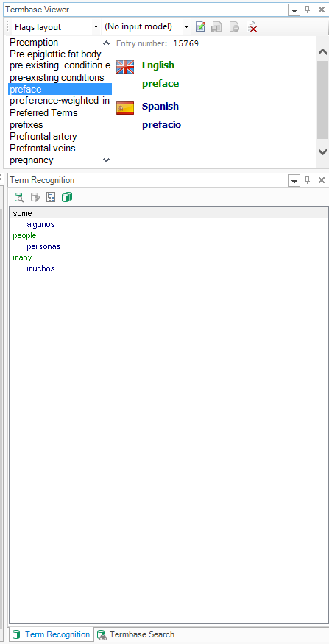This screenshot has width=329, height=644.
Task: Click the Term Recognition settings list icon
Action: point(51,198)
